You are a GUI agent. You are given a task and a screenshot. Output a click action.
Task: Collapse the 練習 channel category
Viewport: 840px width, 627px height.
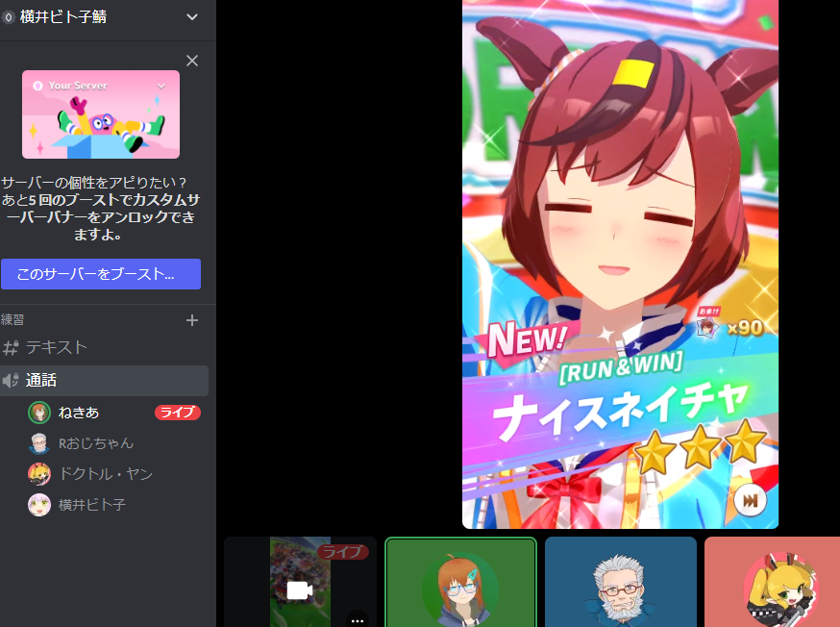point(12,320)
